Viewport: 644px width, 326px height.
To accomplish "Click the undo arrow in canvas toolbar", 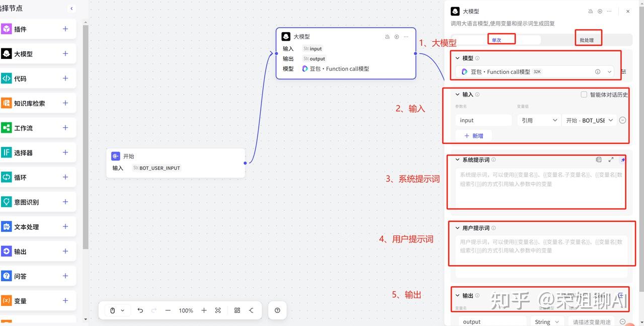I will click(140, 310).
